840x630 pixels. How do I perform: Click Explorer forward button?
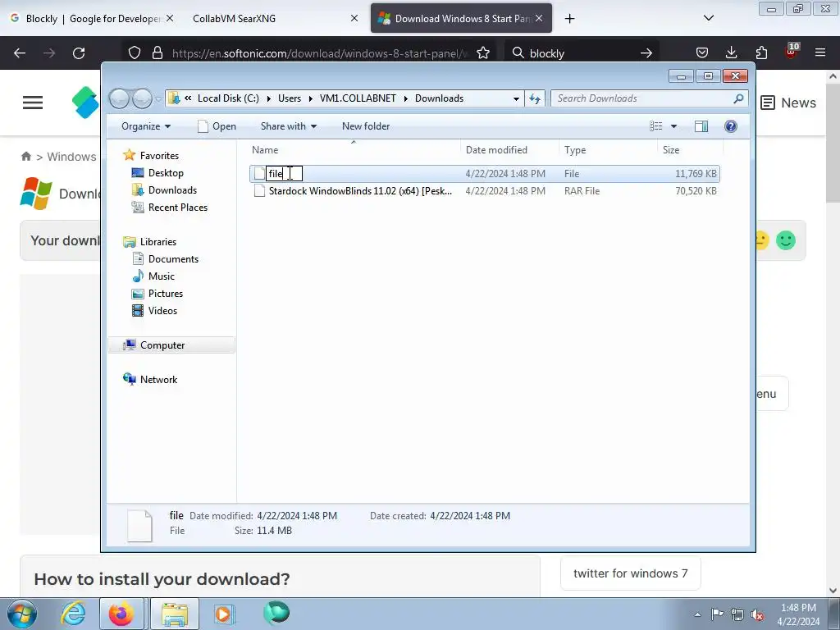[x=142, y=98]
